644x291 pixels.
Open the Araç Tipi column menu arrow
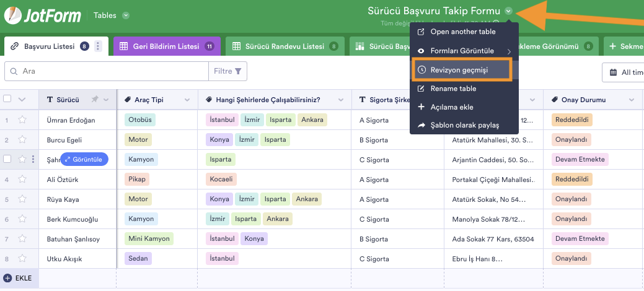click(x=188, y=100)
